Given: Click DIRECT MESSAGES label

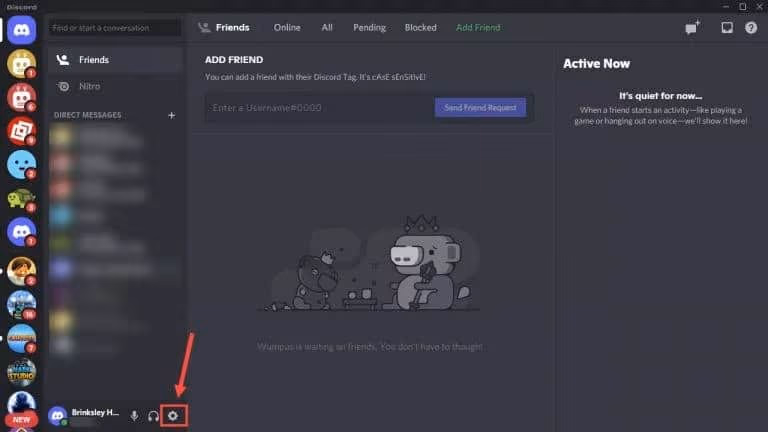Looking at the screenshot, I should click(88, 115).
